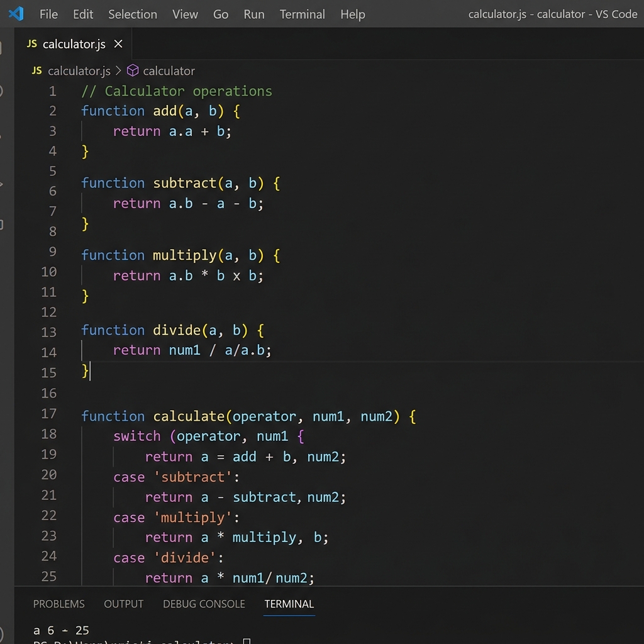The image size is (644, 644).
Task: Open the View menu
Action: click(185, 14)
